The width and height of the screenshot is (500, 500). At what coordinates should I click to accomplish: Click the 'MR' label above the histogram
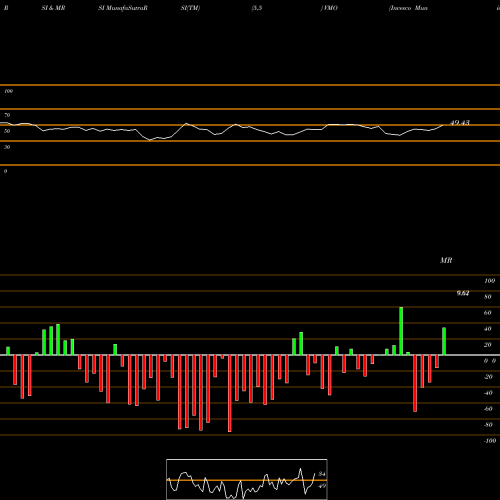pos(446,260)
